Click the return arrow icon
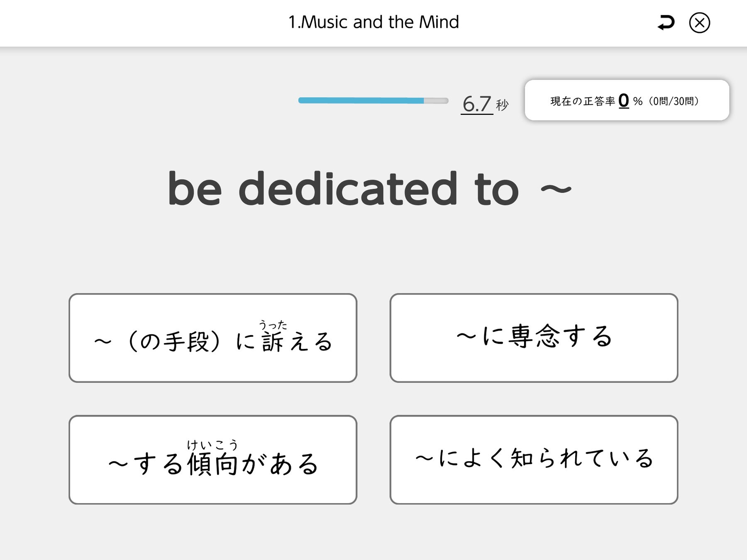747x560 pixels. (666, 22)
